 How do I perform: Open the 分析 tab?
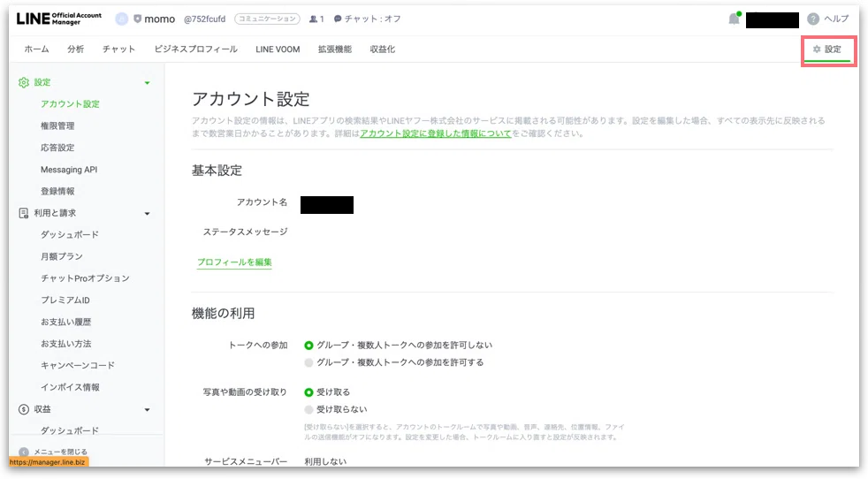pos(76,49)
